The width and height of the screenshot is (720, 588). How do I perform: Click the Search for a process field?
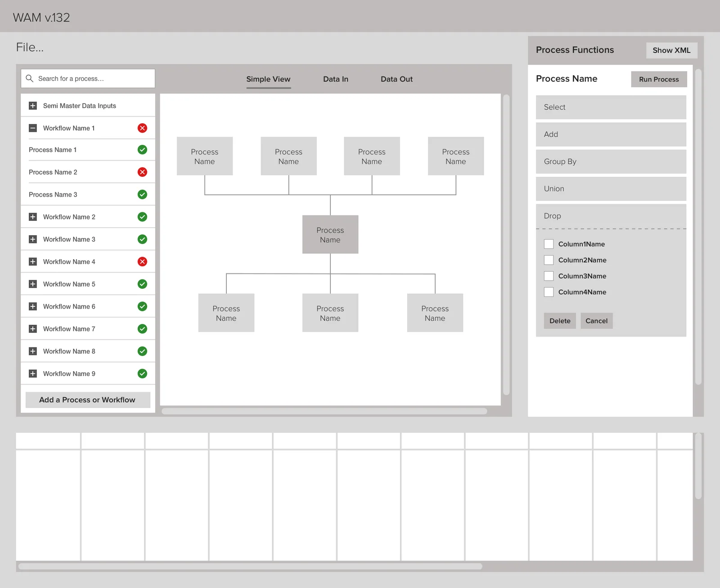click(x=88, y=78)
